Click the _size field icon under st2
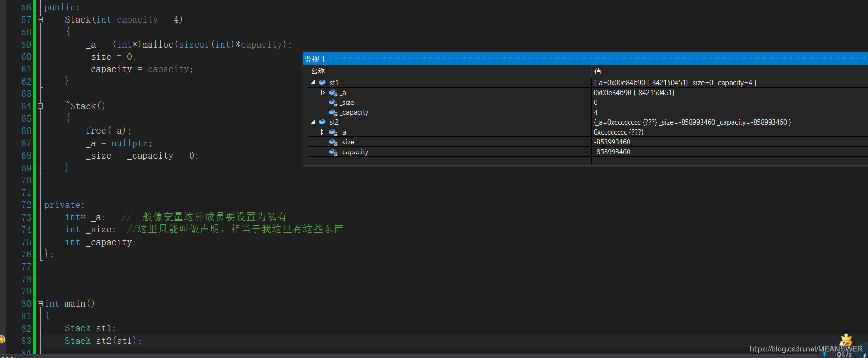 click(333, 142)
